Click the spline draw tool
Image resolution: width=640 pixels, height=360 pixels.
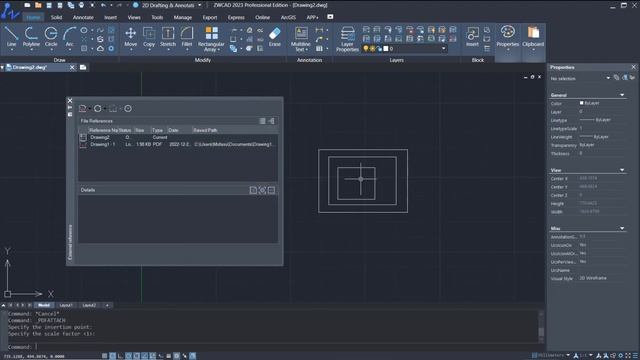pos(100,30)
